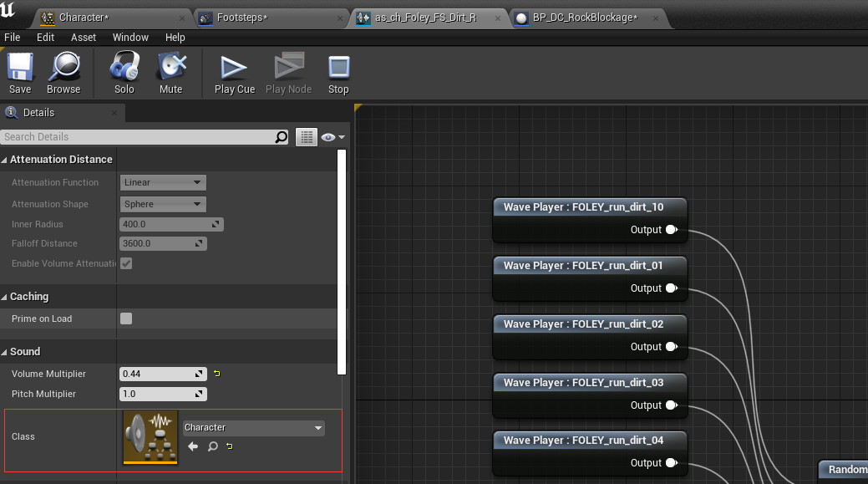Click the Falloff Distance value field
This screenshot has width=868, height=484.
(x=163, y=243)
